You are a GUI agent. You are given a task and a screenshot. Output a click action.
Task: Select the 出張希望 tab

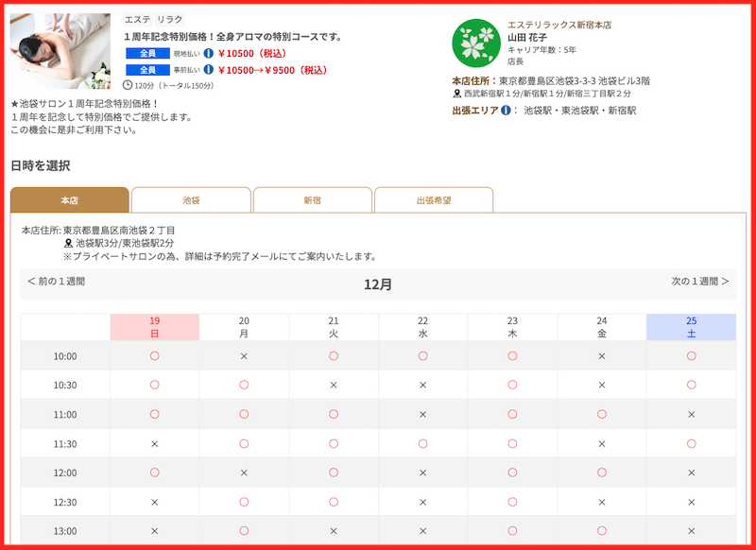[x=434, y=199]
